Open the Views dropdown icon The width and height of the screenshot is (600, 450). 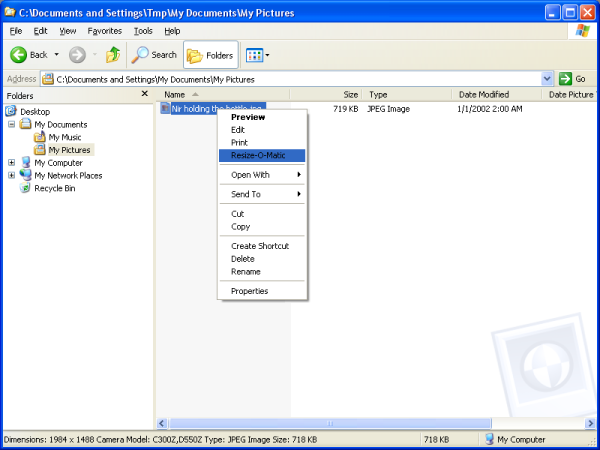coord(257,55)
